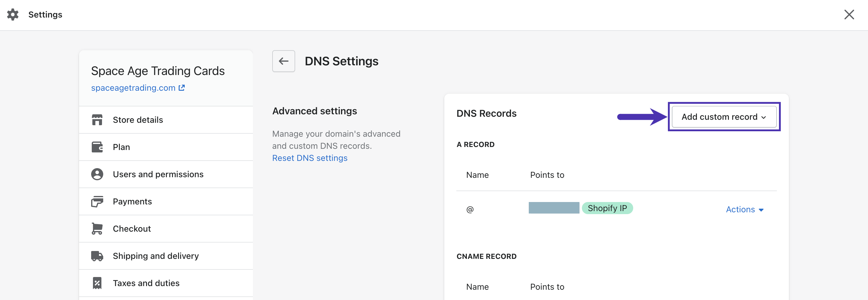Open the Actions dropdown for A record
This screenshot has width=868, height=300.
[744, 209]
